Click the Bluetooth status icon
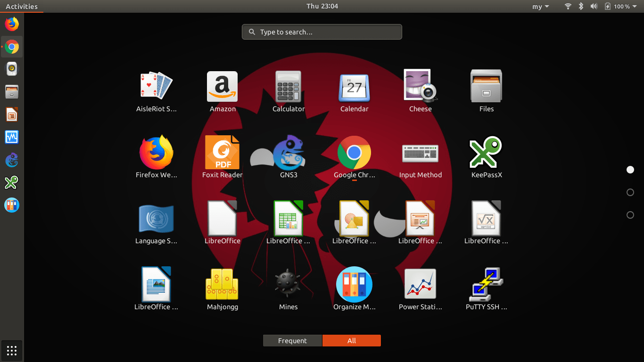The image size is (644, 362). (x=581, y=7)
